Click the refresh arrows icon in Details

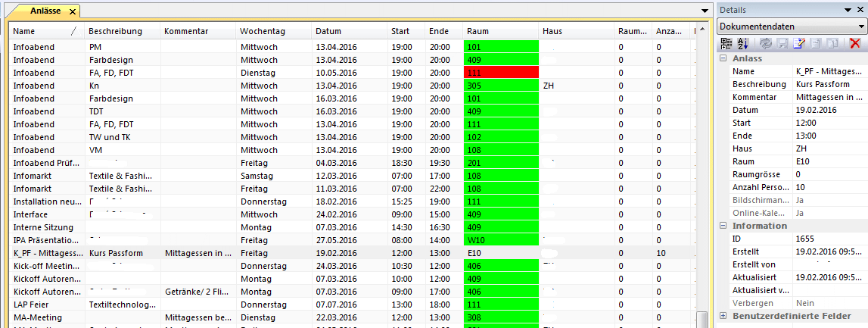(766, 44)
